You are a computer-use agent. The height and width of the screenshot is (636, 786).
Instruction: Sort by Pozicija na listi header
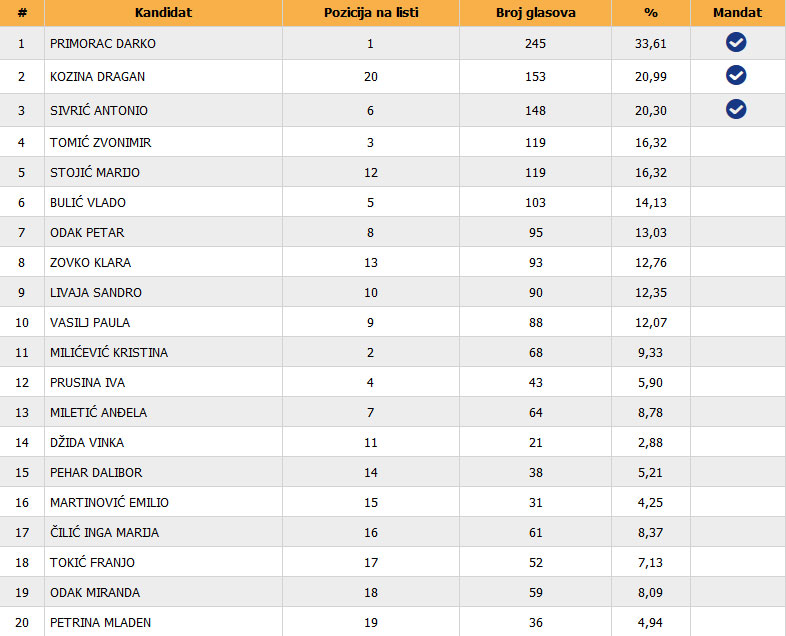tap(370, 13)
